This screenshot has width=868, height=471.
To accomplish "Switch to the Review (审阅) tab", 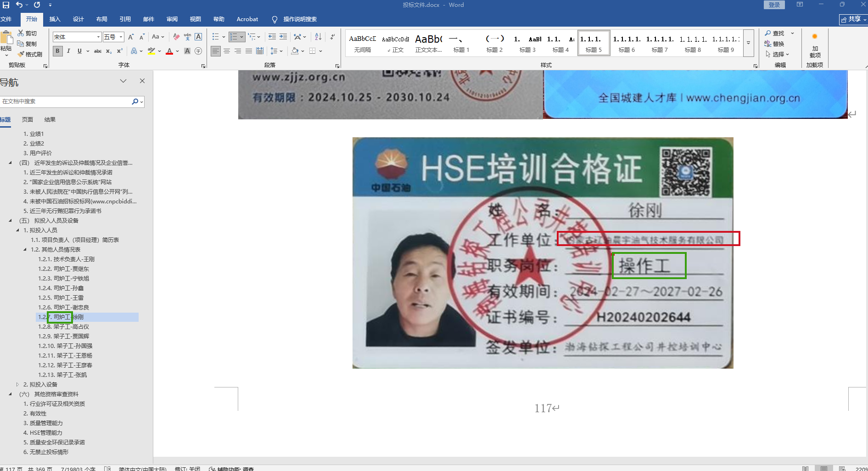I will pos(172,19).
